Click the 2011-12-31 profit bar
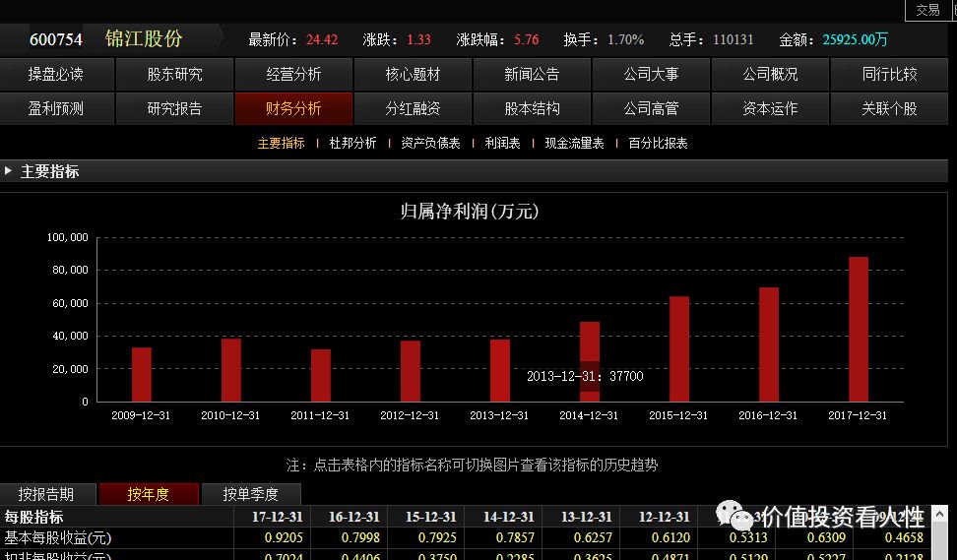Image resolution: width=957 pixels, height=560 pixels. click(321, 375)
